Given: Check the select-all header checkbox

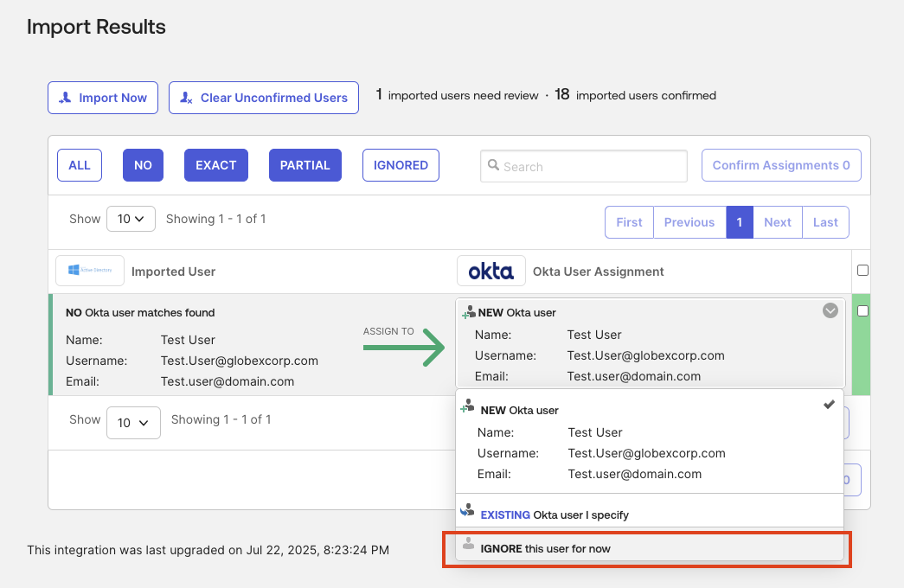Looking at the screenshot, I should [862, 271].
